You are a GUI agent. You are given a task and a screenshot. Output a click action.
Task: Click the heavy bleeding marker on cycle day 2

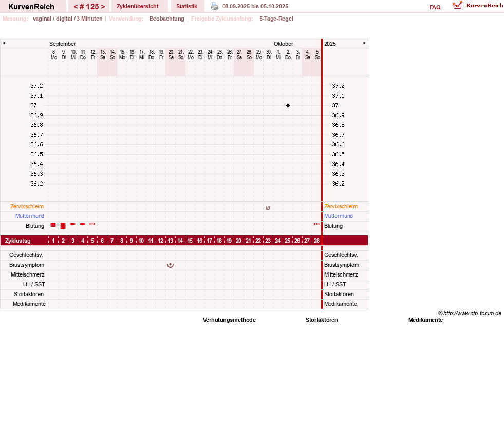[x=63, y=226]
